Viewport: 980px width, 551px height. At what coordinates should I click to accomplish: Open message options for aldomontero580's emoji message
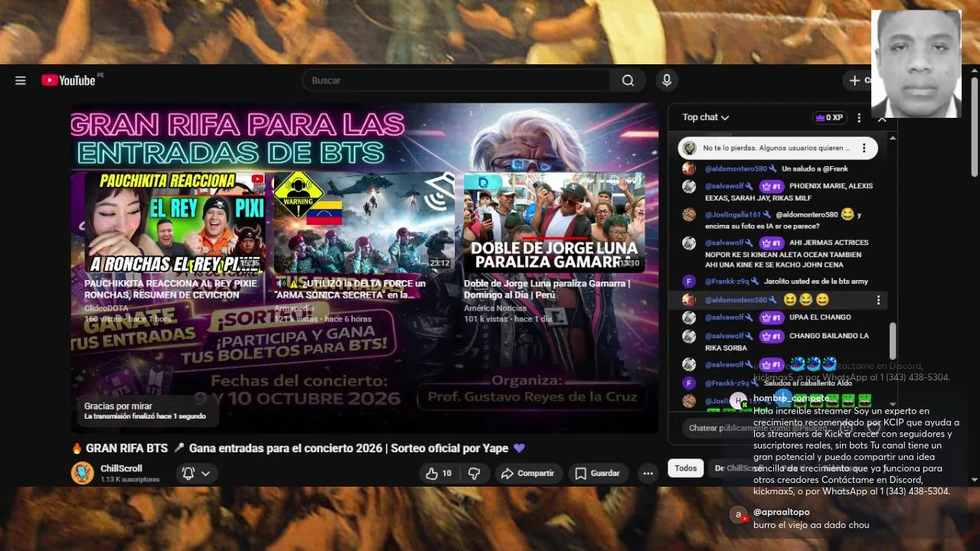click(x=878, y=300)
